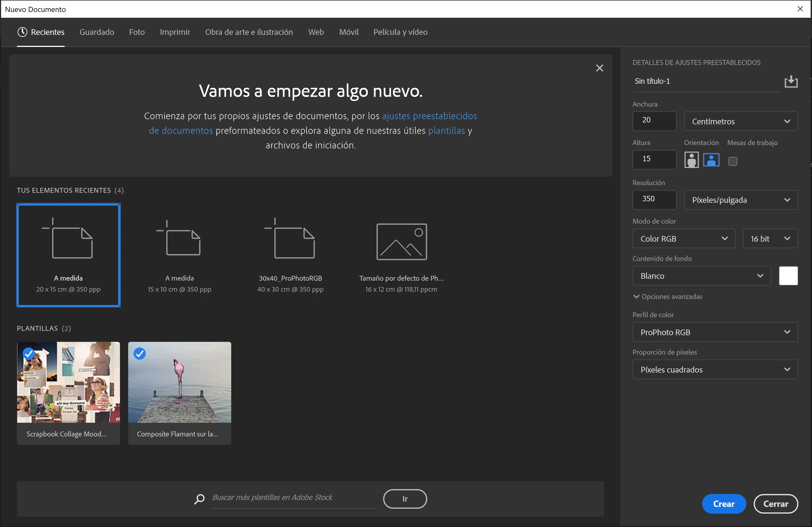Enable the Mesas de trabajo checkbox
This screenshot has width=812, height=527.
coord(732,161)
